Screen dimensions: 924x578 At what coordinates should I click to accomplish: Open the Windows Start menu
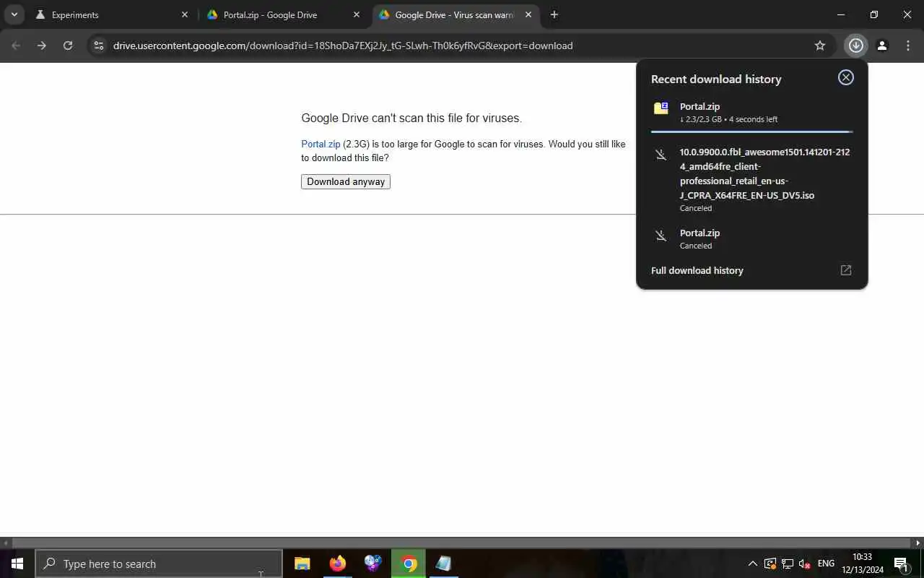[17, 564]
